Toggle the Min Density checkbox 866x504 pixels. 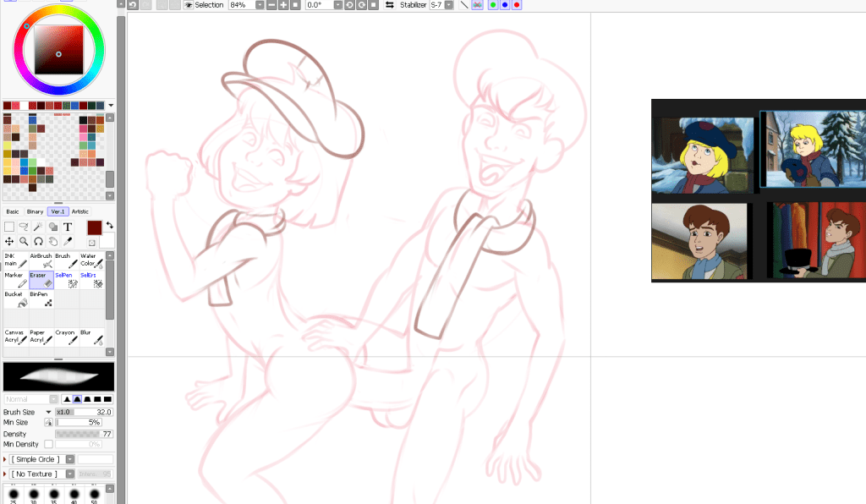point(48,444)
